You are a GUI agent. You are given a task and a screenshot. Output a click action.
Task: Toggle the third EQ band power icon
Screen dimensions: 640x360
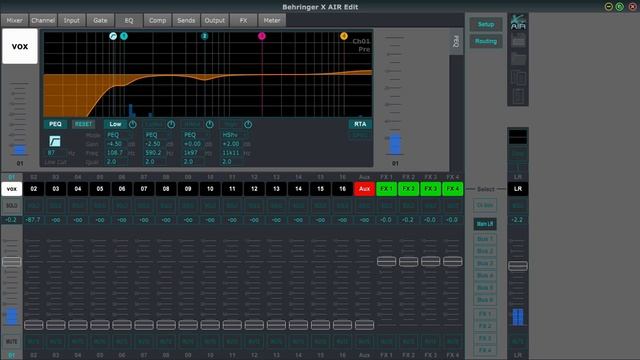209,124
